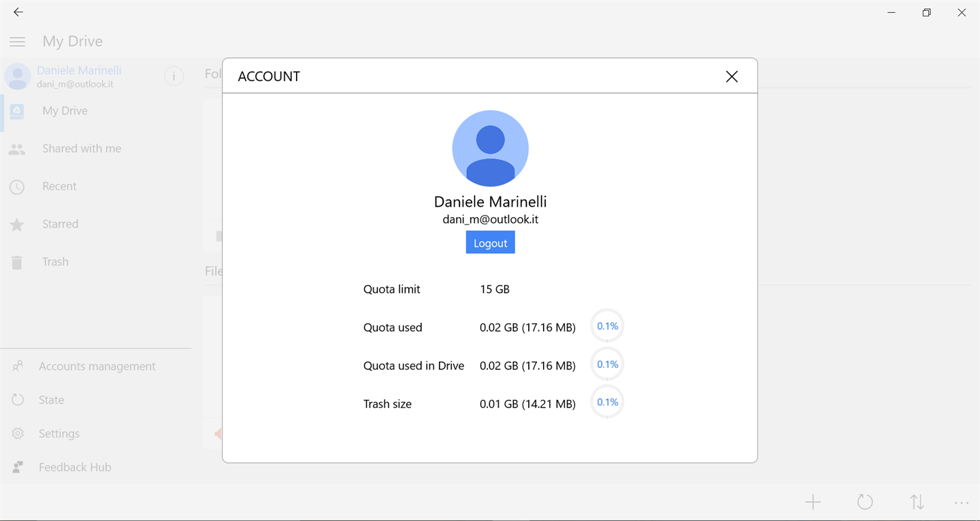Click the Quota used in Drive label

coord(414,366)
